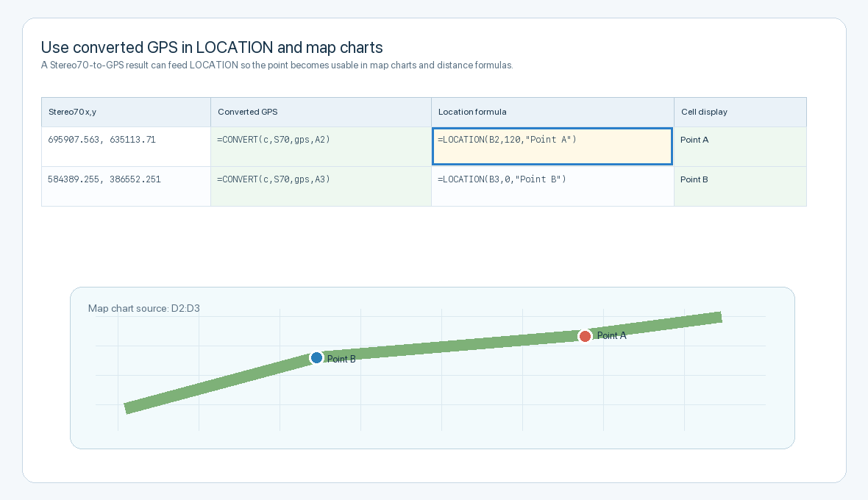Click the 'Map chart source: D2:D3' label
This screenshot has width=868, height=500.
[x=144, y=309]
